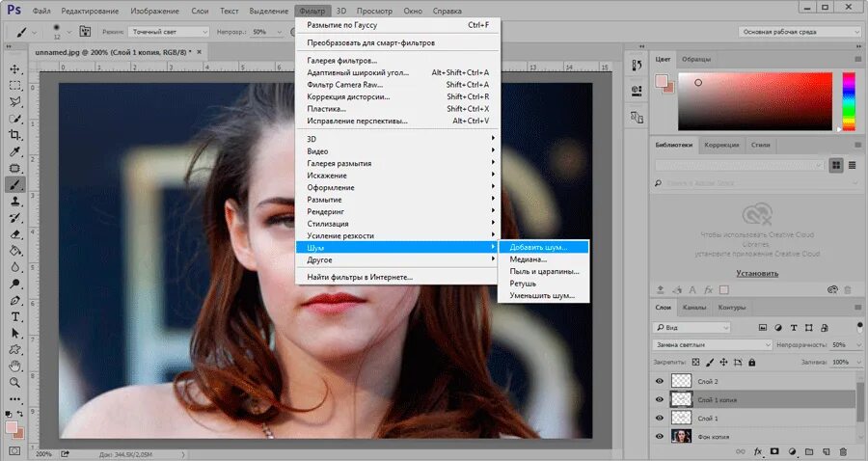
Task: Select the Eyedropper tool
Action: (14, 151)
